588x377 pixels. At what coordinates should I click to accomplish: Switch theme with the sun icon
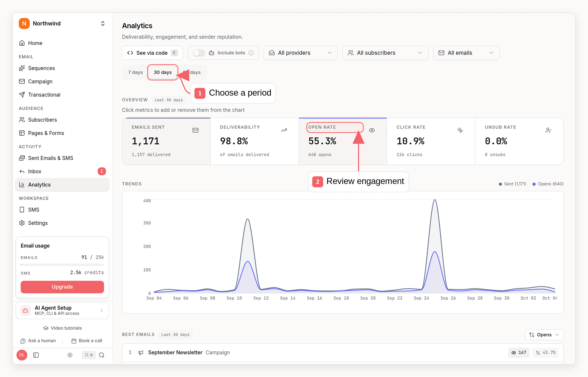pos(70,355)
